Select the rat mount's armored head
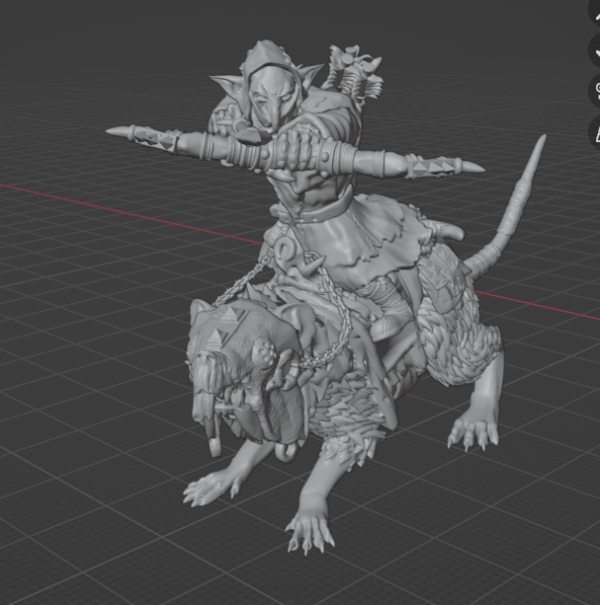This screenshot has width=600, height=605. 225,345
